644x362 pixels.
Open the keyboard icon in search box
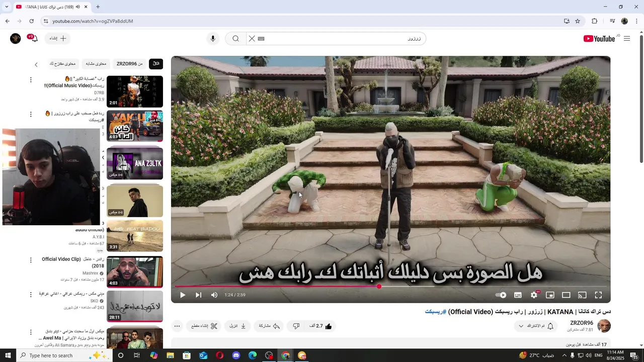coord(261,39)
